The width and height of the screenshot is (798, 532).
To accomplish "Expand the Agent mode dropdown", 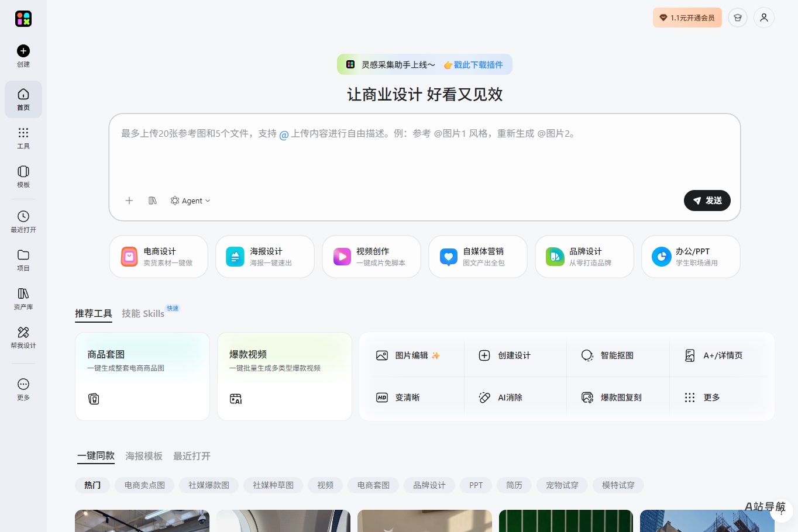I will coord(190,201).
